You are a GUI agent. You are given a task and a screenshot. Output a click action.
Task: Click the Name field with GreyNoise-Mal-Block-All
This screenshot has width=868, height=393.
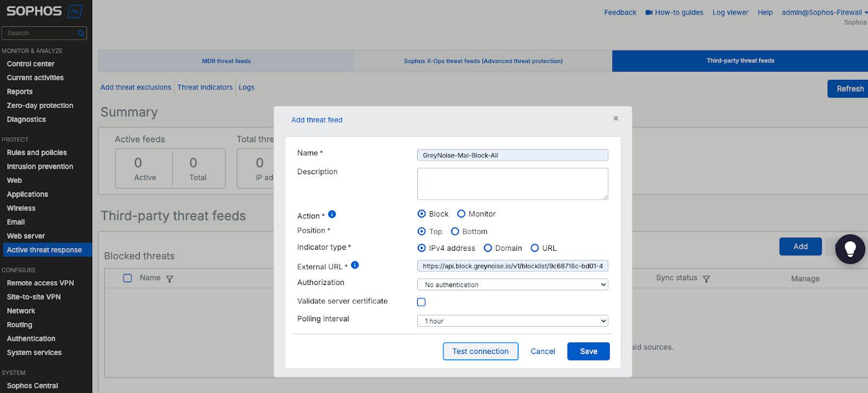[513, 155]
